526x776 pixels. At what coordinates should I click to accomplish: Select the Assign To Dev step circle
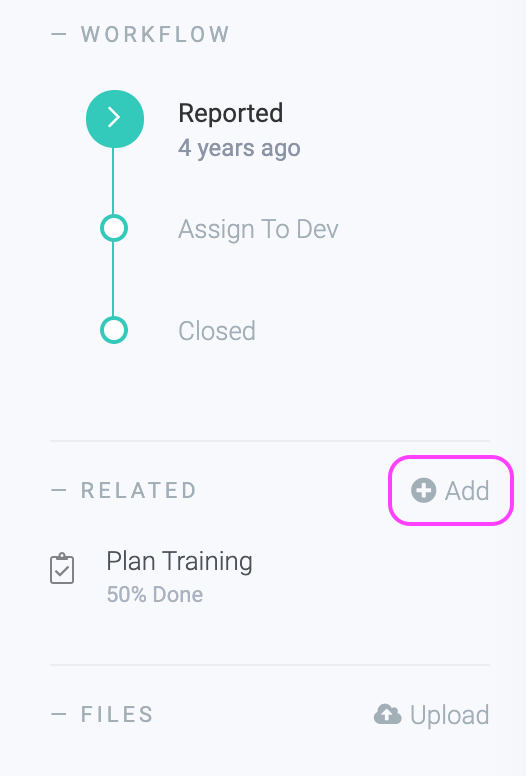pos(114,228)
